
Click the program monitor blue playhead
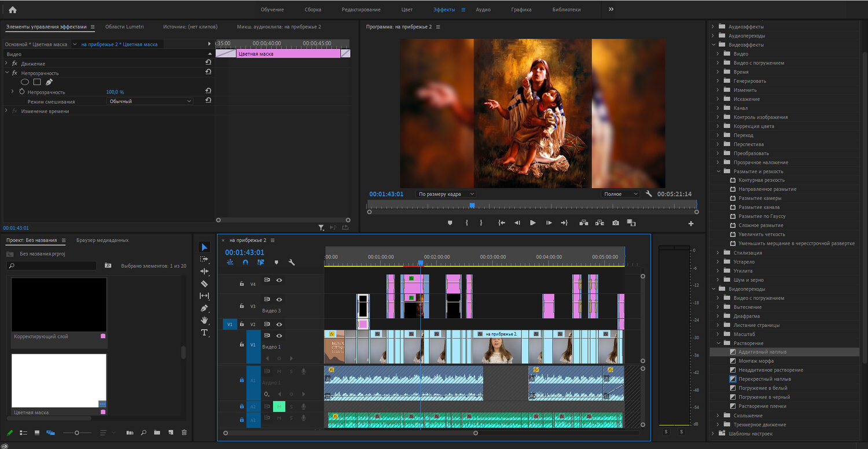[472, 205]
